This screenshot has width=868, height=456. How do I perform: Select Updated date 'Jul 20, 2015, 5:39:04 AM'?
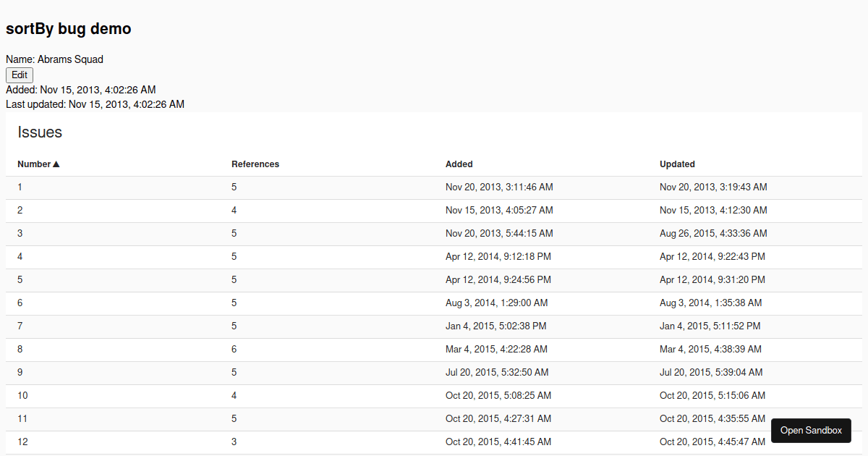[711, 373]
